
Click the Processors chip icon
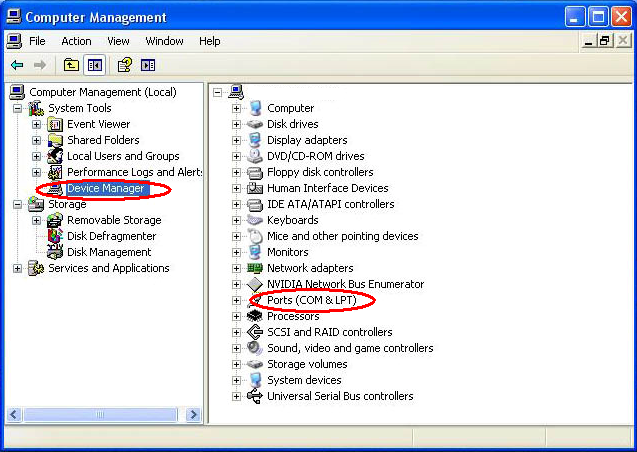(255, 316)
